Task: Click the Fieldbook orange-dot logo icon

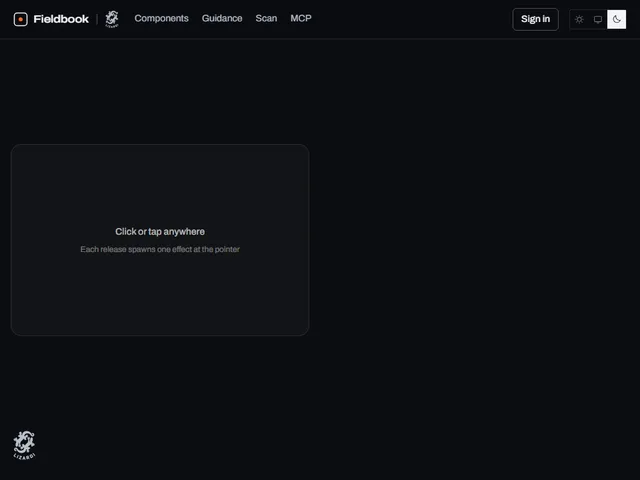Action: 20,19
